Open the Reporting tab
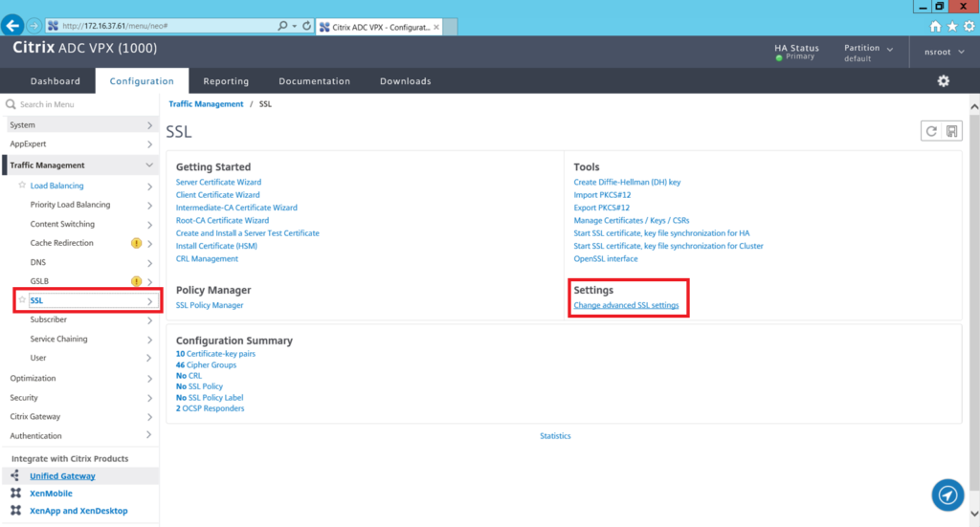The width and height of the screenshot is (980, 527). coord(226,80)
